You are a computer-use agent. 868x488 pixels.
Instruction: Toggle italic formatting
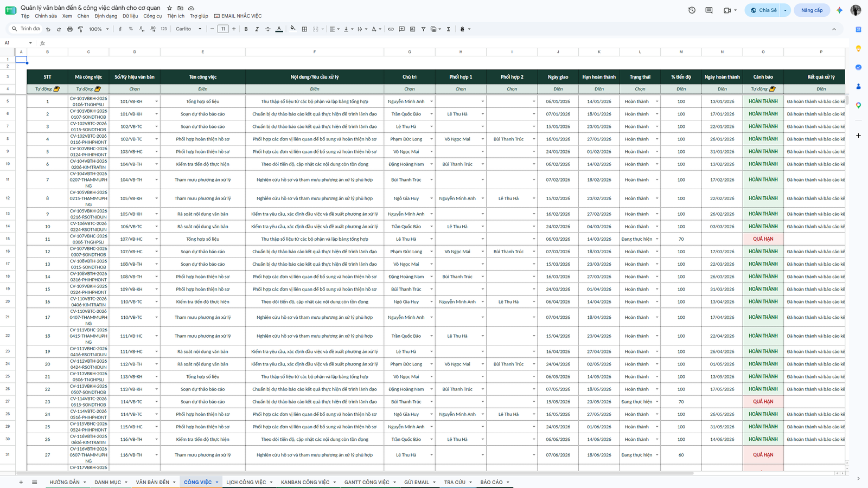click(x=257, y=29)
